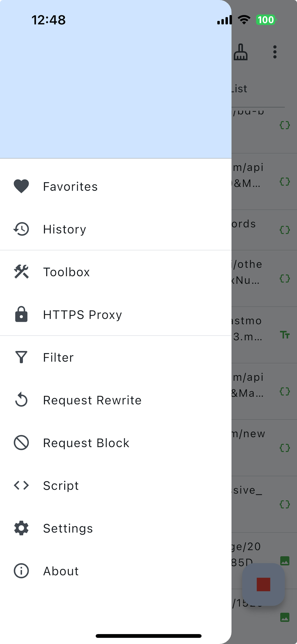Open the About page entry
297x644 pixels.
61,571
